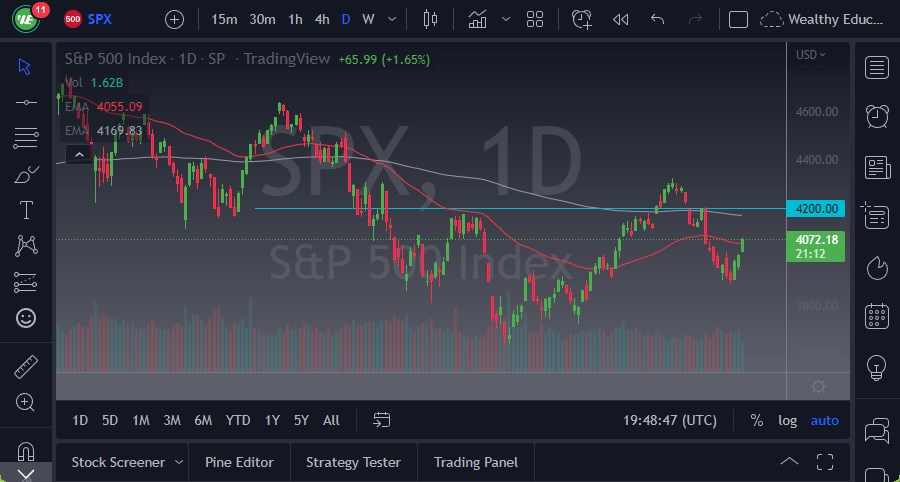This screenshot has height=482, width=900.
Task: Click the Vol 1.62B indicator legend
Action: click(x=94, y=83)
